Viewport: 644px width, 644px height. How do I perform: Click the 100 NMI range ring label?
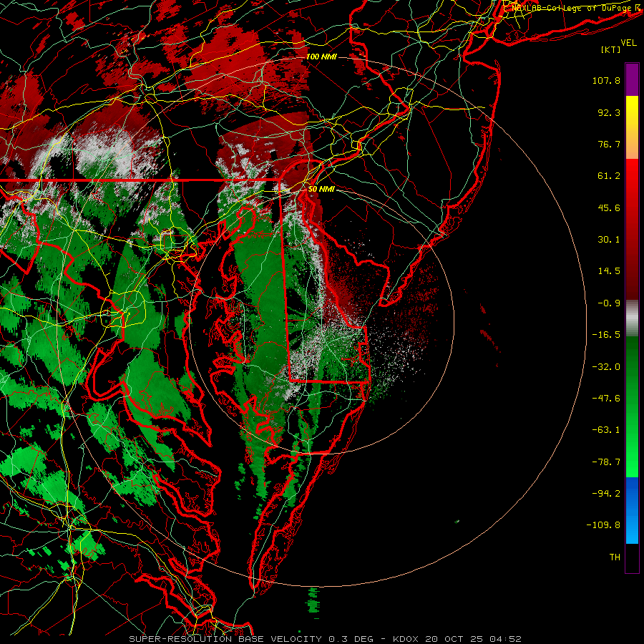[321, 57]
